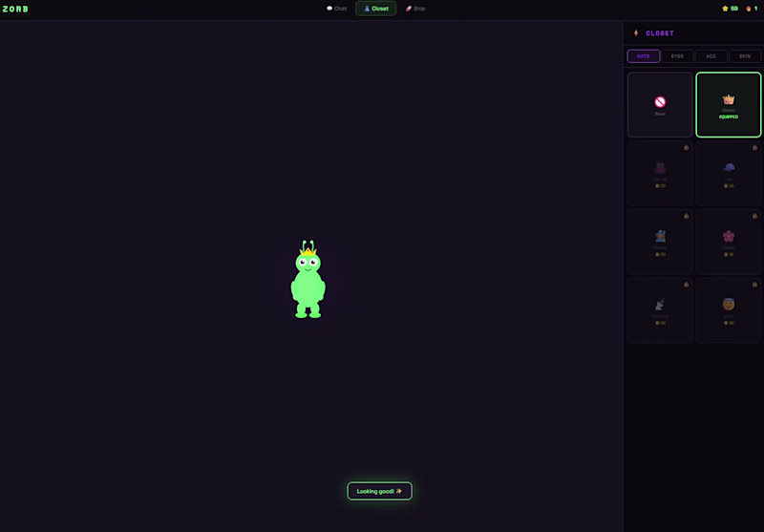Switch to the Closet tab
The width and height of the screenshot is (764, 532).
pos(375,9)
